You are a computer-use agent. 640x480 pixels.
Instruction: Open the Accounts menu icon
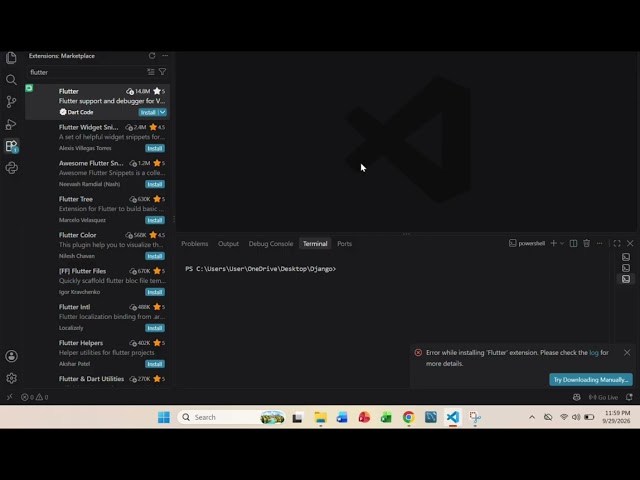(x=11, y=356)
